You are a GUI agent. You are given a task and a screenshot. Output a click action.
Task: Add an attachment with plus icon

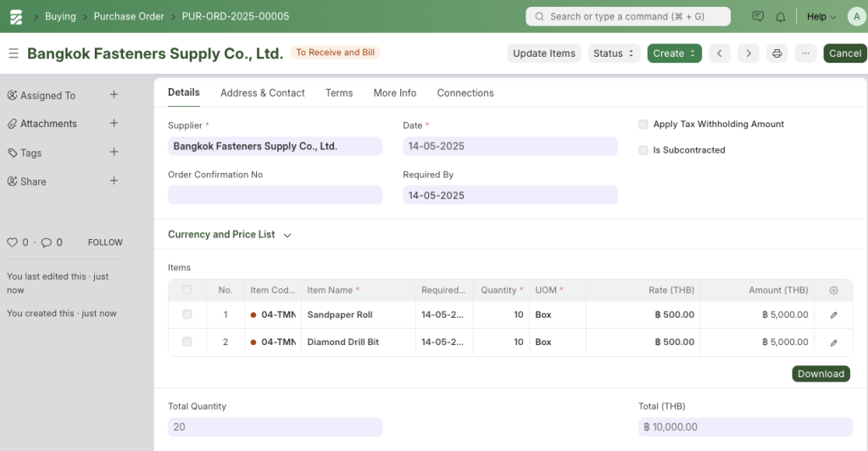click(x=114, y=123)
